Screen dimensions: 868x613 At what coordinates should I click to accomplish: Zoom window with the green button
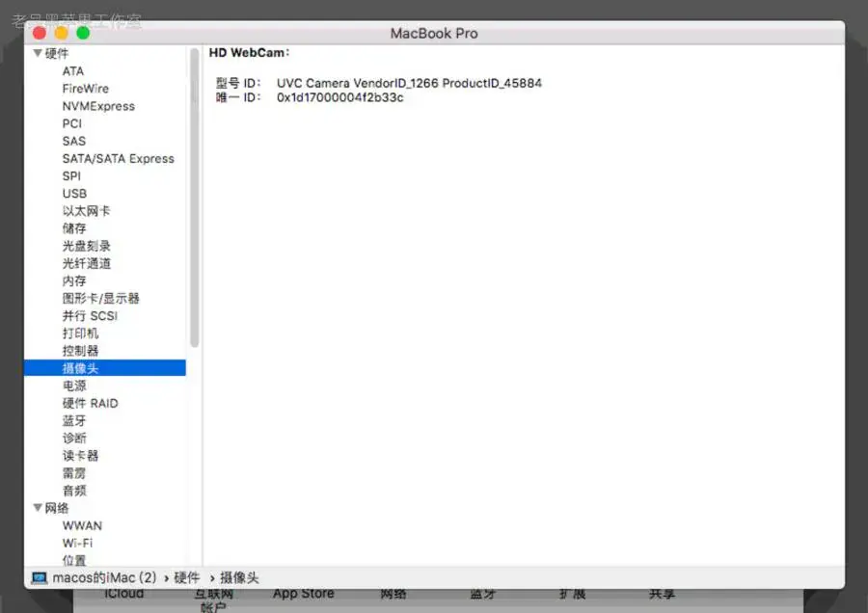[x=83, y=34]
